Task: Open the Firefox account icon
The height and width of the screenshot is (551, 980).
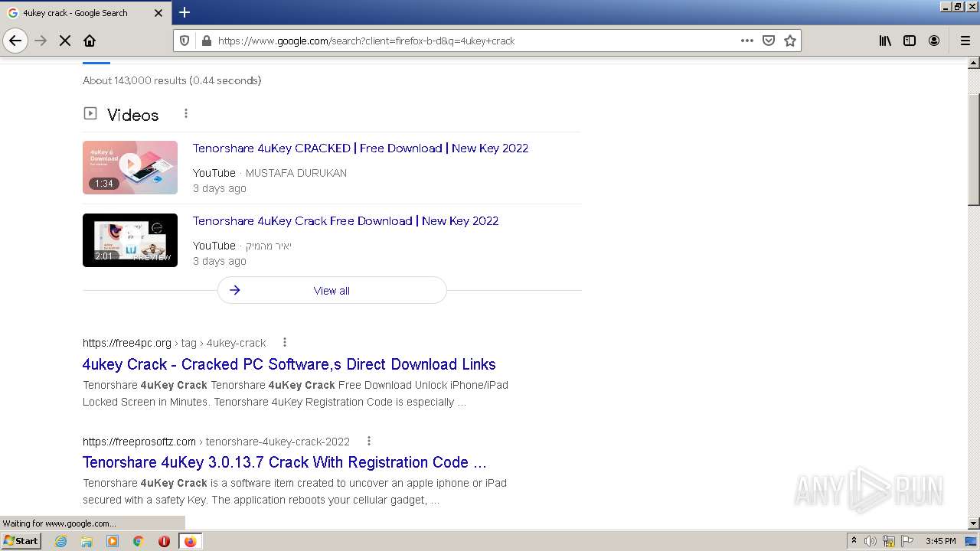Action: (934, 41)
